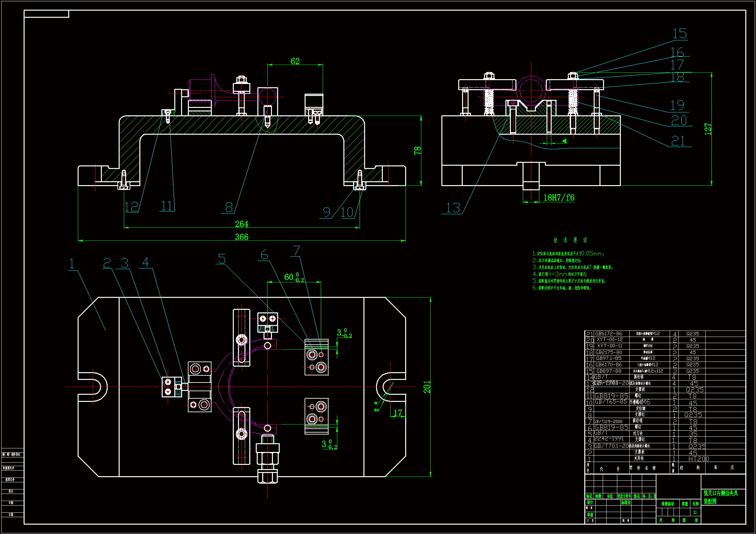Click part label 8 in front view

[x=229, y=207]
